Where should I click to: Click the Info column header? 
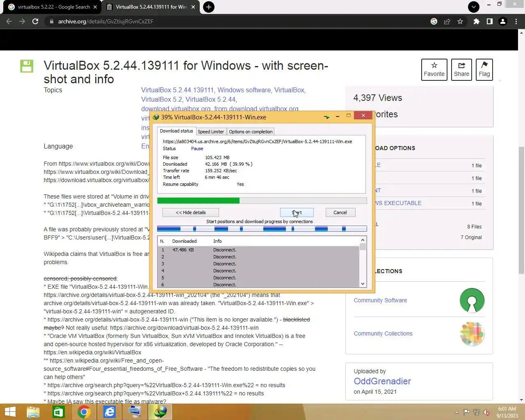[217, 241]
